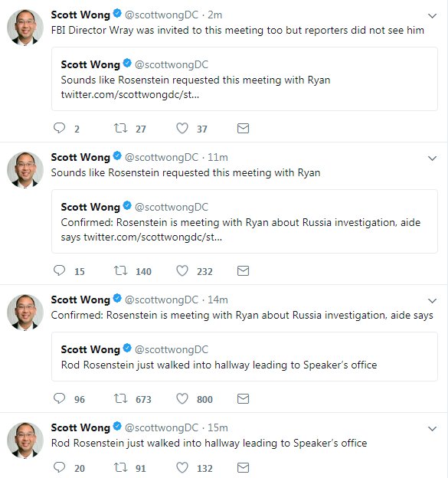The width and height of the screenshot is (448, 478).
Task: Expand the options chevron on 11m tweet
Action: tap(432, 159)
